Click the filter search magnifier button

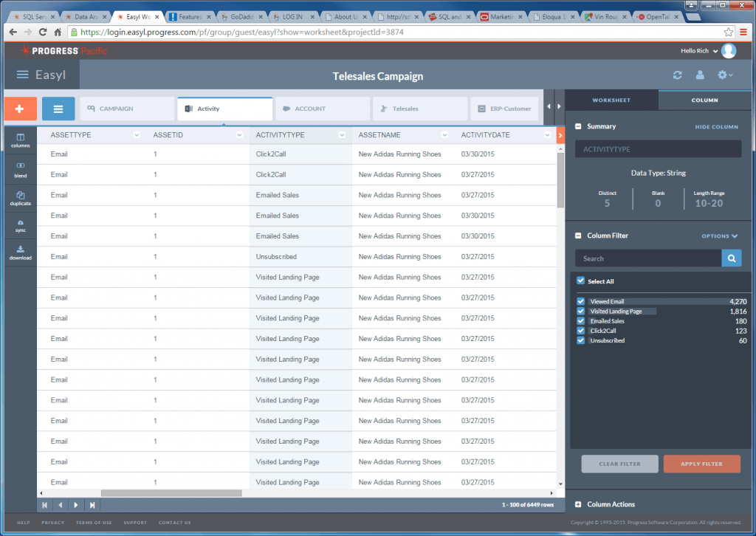click(731, 258)
